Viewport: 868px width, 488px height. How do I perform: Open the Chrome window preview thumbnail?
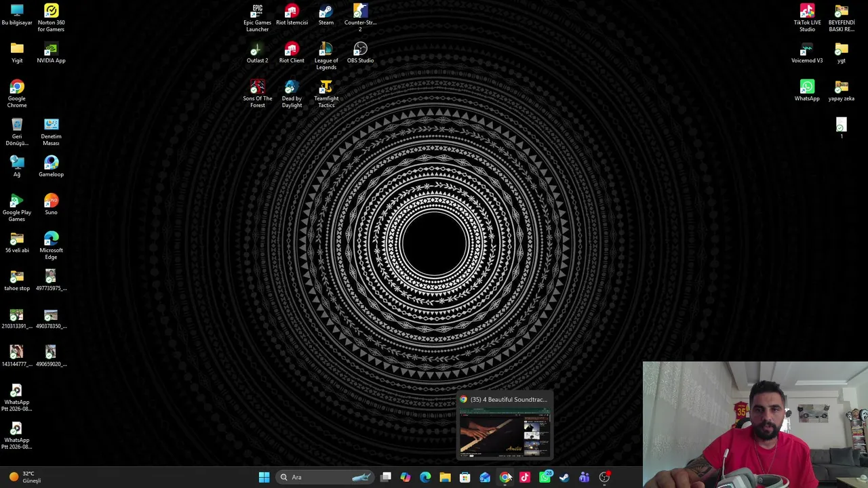click(x=505, y=433)
